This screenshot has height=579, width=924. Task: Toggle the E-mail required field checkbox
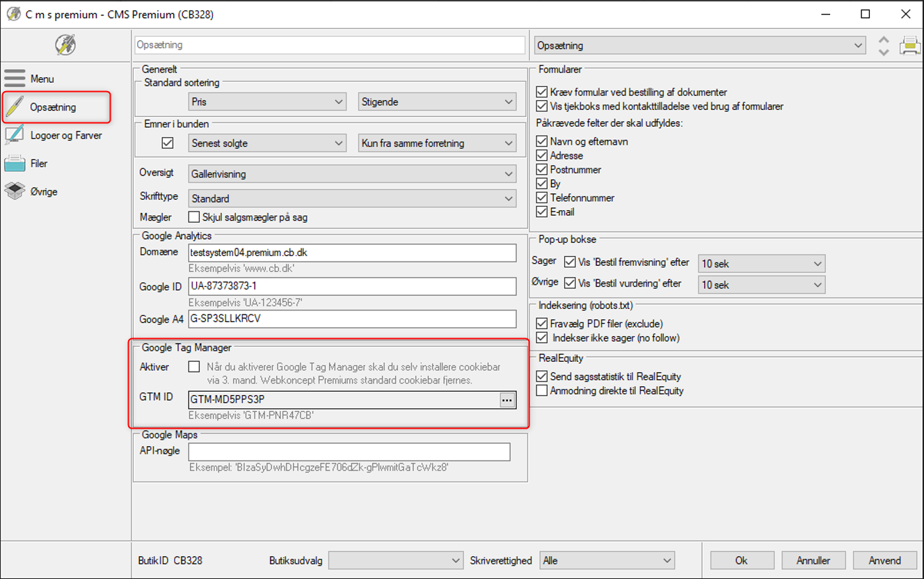coord(542,212)
